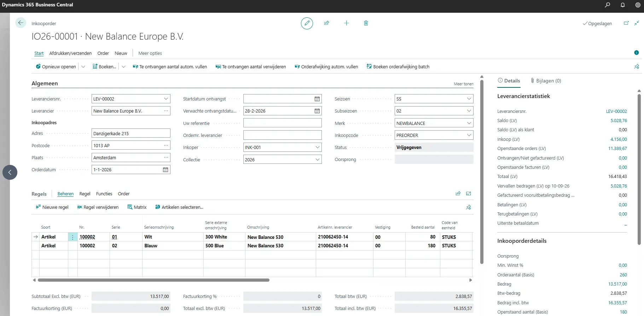
Task: Open the Nieuw menu
Action: 121,53
